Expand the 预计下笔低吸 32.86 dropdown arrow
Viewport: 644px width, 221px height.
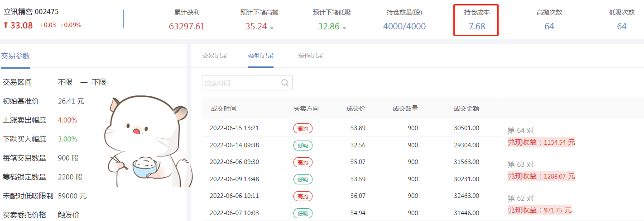tap(344, 28)
